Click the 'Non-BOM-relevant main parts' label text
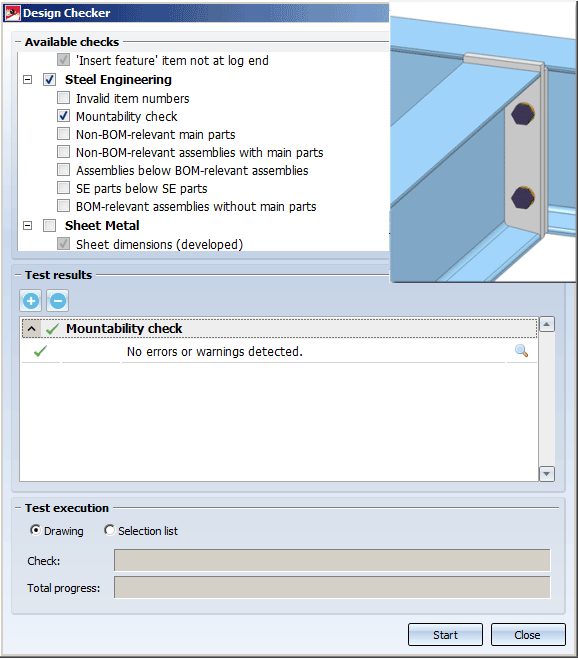The width and height of the screenshot is (578, 660). point(155,134)
